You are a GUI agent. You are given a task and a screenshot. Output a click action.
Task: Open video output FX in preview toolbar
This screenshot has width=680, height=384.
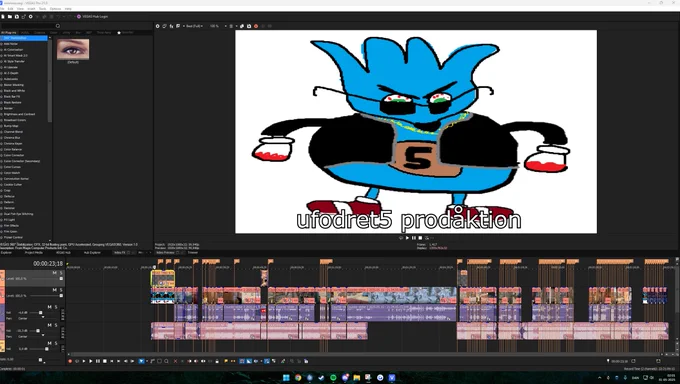[x=171, y=26]
